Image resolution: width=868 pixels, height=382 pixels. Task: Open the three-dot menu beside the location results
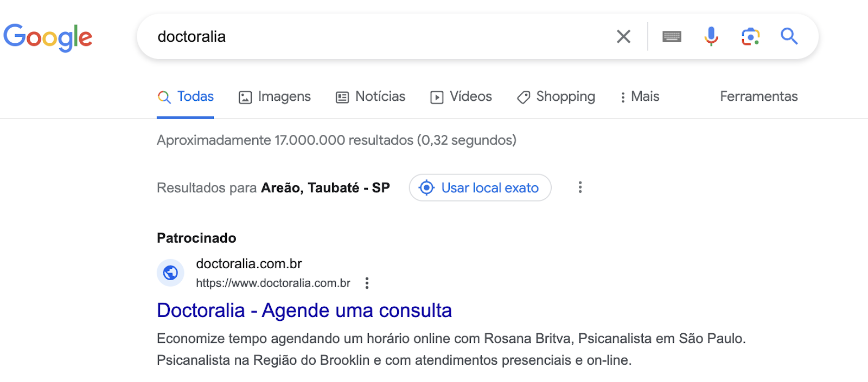click(x=580, y=187)
